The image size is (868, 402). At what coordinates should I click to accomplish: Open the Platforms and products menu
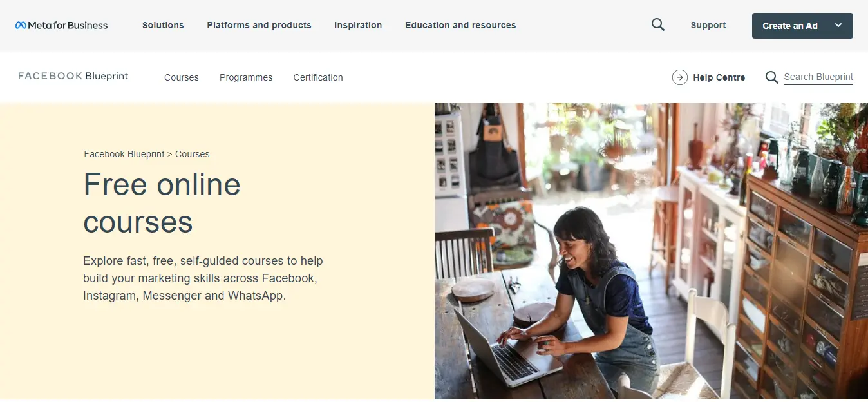pos(259,26)
